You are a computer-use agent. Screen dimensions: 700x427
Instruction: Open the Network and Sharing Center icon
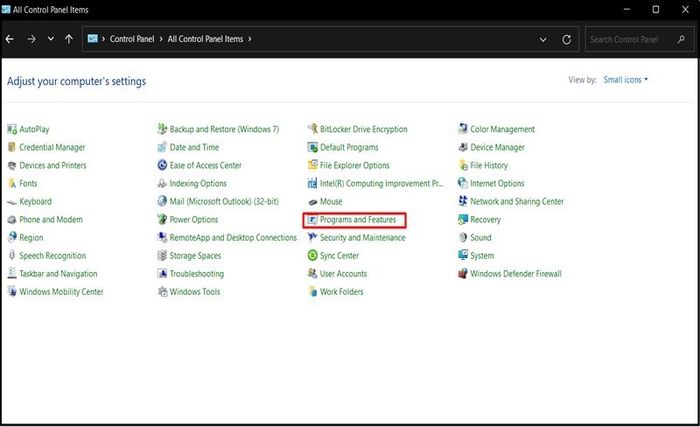tap(462, 201)
